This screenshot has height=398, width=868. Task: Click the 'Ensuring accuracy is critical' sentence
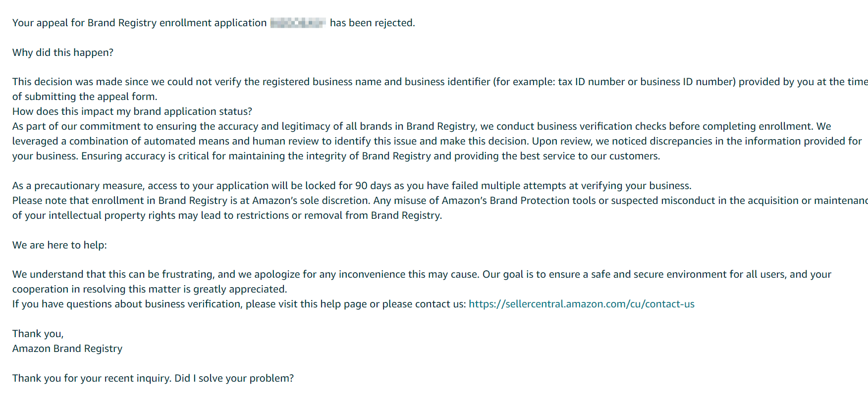click(371, 156)
